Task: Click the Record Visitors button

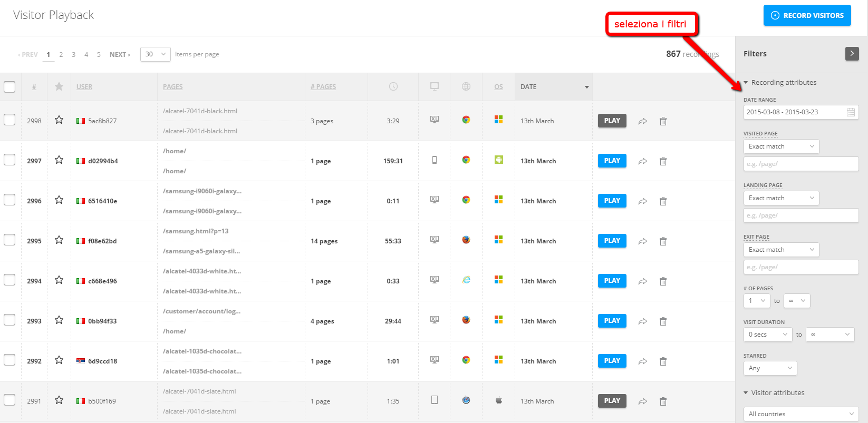Action: click(x=807, y=16)
